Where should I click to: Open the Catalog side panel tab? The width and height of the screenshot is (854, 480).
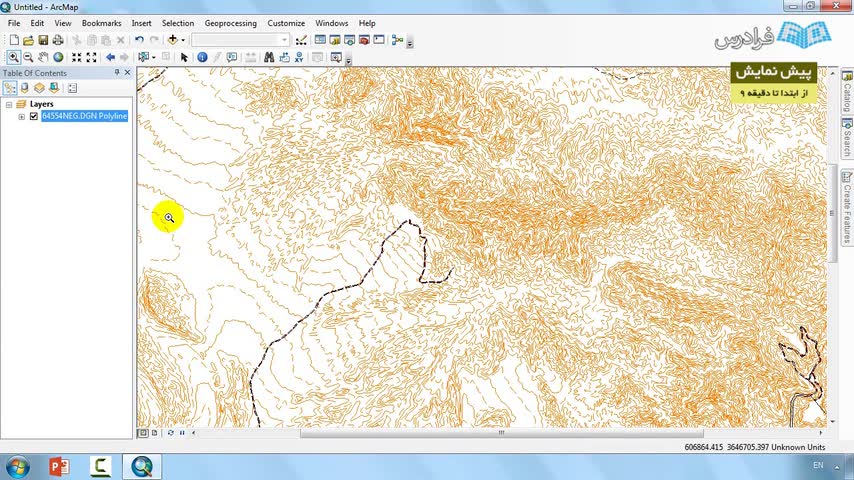point(847,91)
